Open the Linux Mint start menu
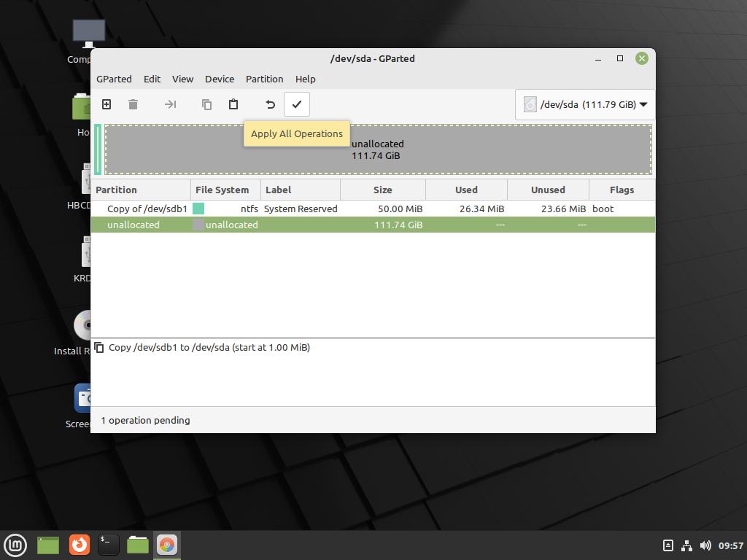Image resolution: width=747 pixels, height=560 pixels. [x=15, y=544]
